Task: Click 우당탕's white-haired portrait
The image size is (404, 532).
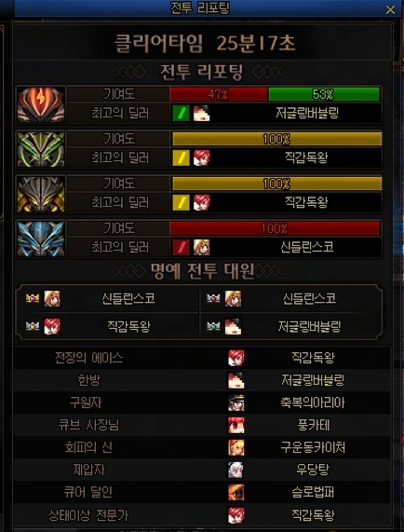Action: click(x=236, y=470)
